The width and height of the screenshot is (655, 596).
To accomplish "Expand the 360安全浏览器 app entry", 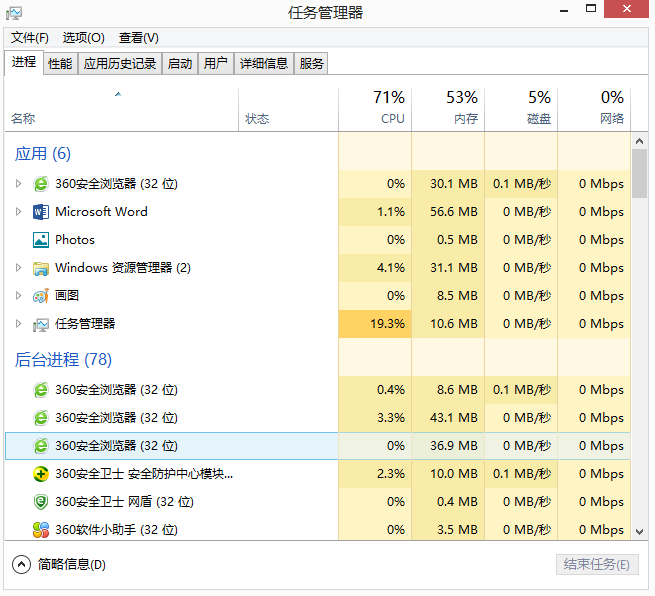I will tap(18, 184).
